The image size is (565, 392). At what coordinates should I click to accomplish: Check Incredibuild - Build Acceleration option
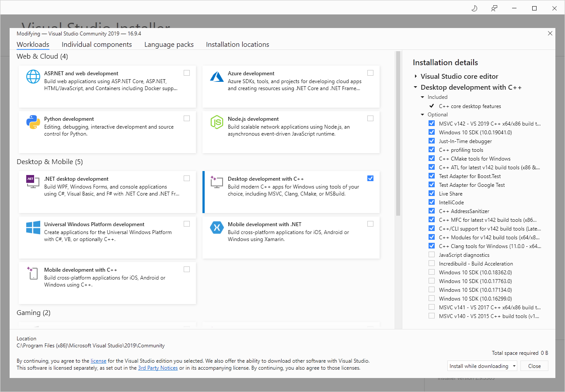(432, 263)
